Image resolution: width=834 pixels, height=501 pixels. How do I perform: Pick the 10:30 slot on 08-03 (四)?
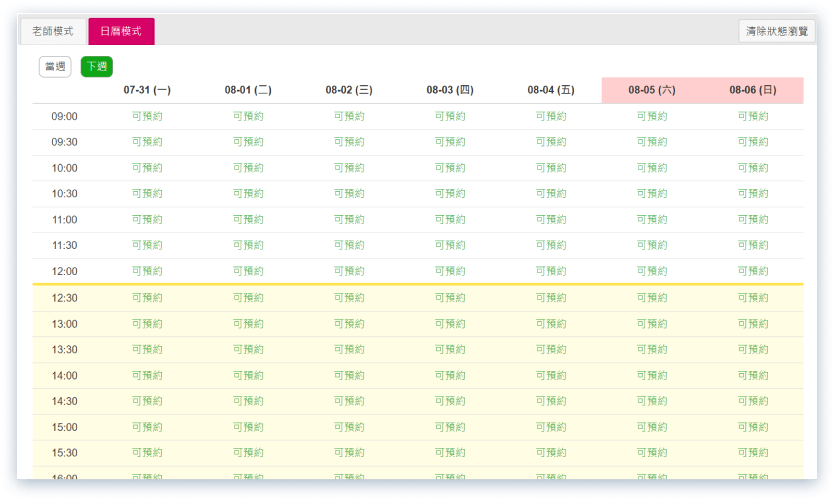click(450, 194)
